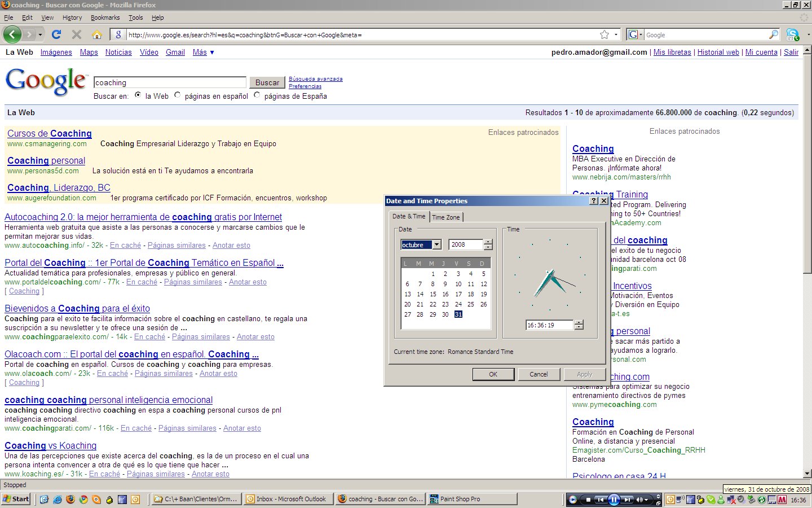Screen dimensions: 812x508
Task: Open Firefox History menu
Action: (x=72, y=17)
